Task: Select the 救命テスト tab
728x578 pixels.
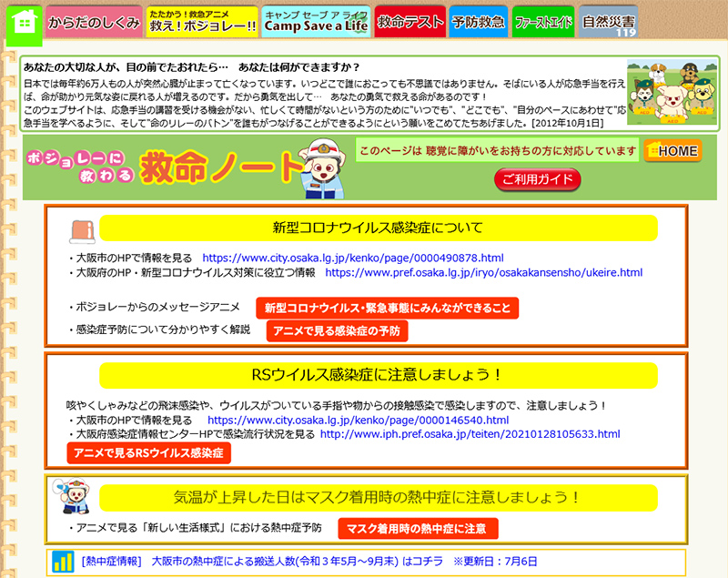Action: (409, 23)
